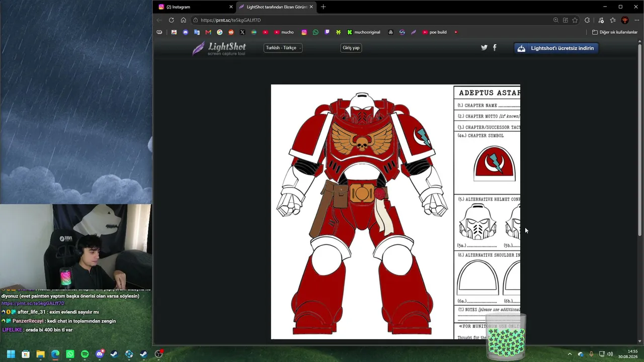Click the LightShot logo
644x362 pixels.
point(219,48)
